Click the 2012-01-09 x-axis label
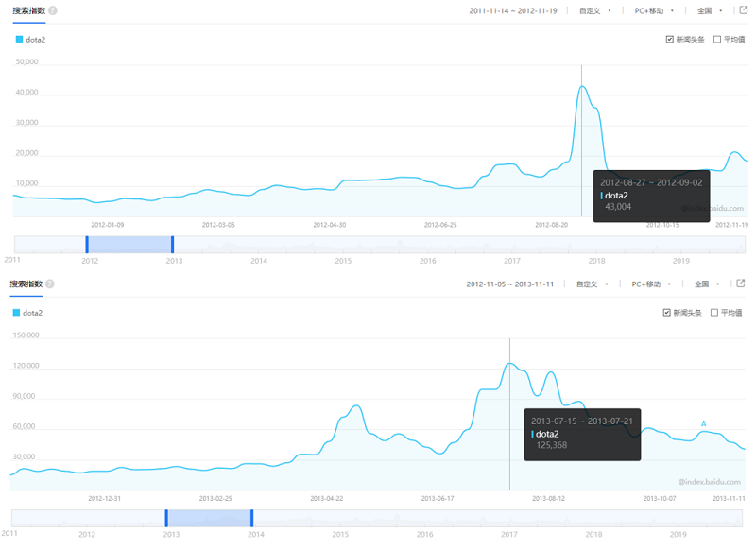 click(108, 225)
